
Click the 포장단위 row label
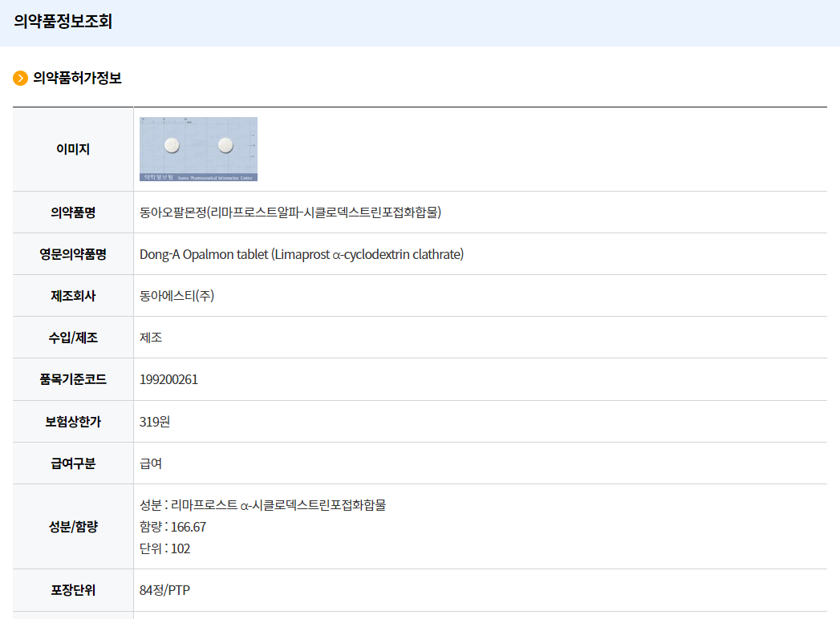tap(73, 590)
